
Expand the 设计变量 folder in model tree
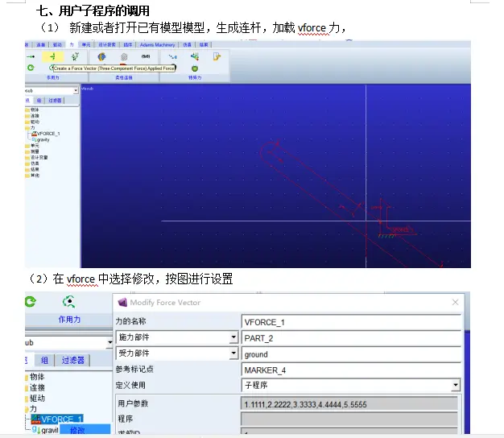(x=36, y=158)
